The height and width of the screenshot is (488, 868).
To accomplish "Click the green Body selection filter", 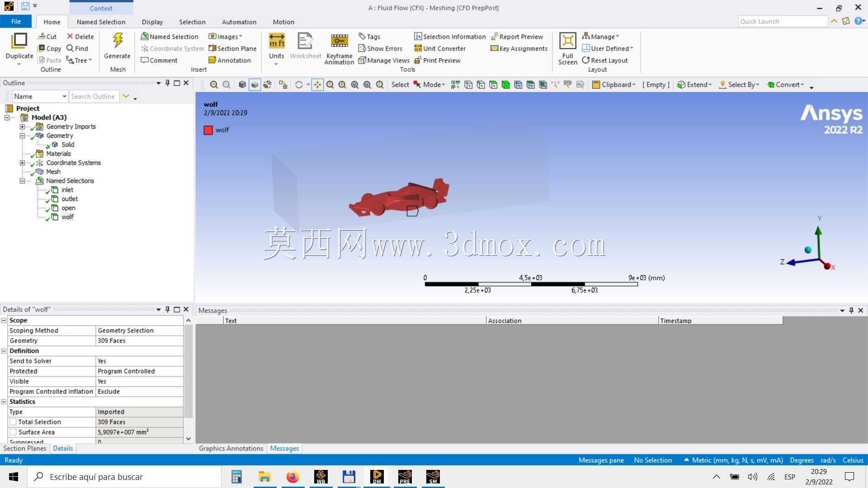I will pyautogui.click(x=505, y=84).
